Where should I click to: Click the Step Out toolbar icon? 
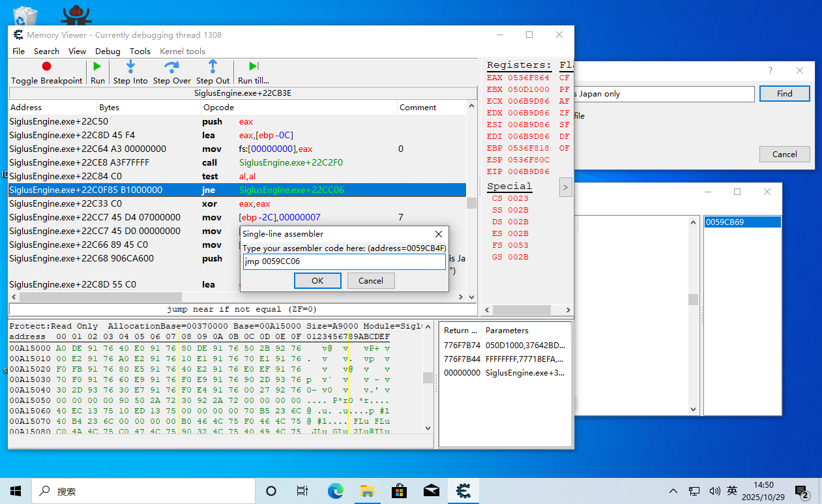(213, 67)
